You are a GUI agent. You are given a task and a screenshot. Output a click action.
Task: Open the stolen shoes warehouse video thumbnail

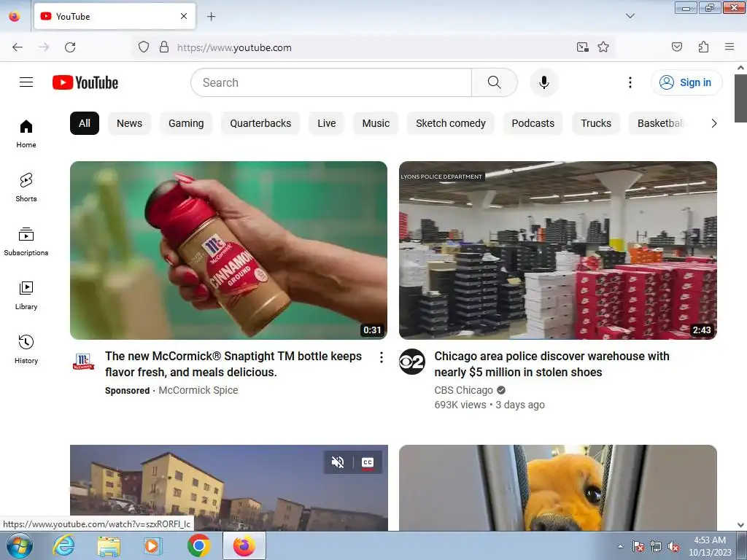(x=558, y=251)
